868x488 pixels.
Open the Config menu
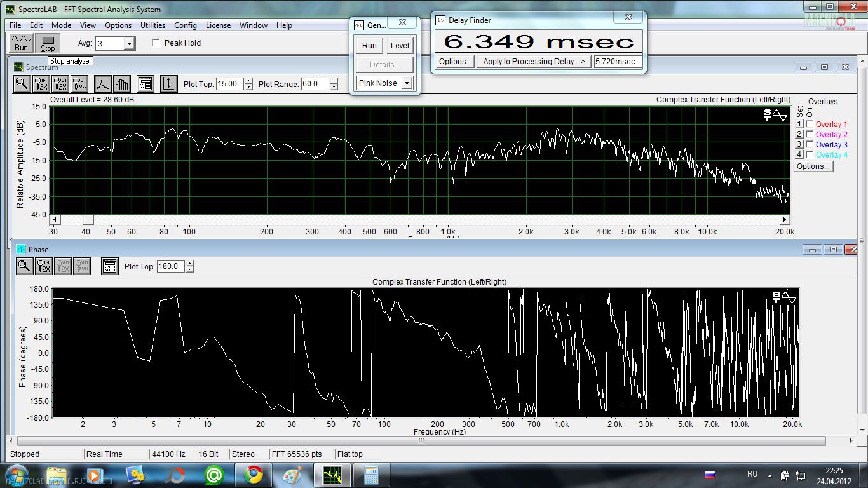[186, 25]
